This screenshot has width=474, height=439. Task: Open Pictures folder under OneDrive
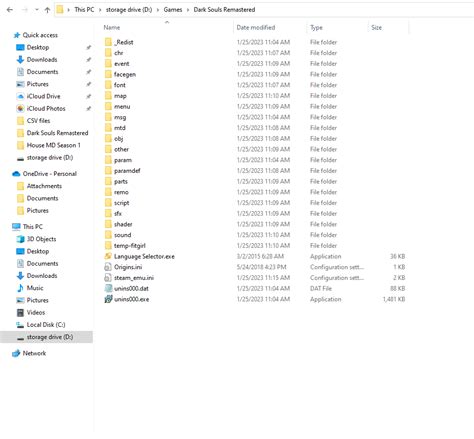37,211
